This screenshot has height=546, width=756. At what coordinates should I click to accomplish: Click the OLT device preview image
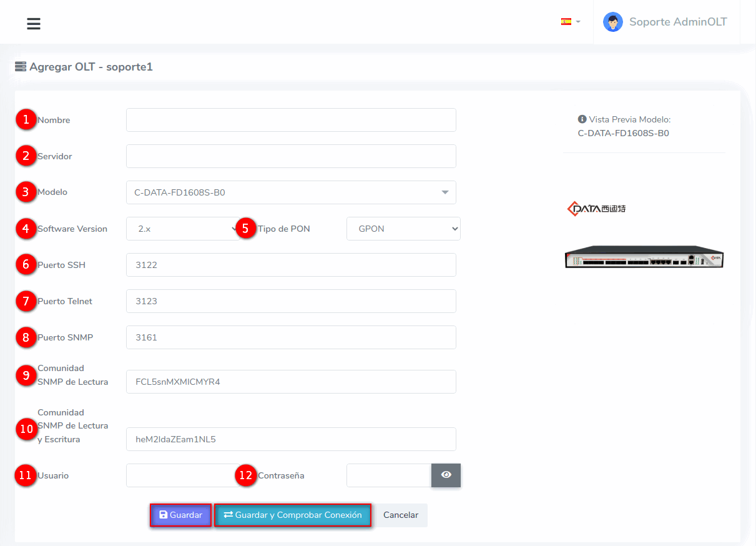(x=644, y=257)
